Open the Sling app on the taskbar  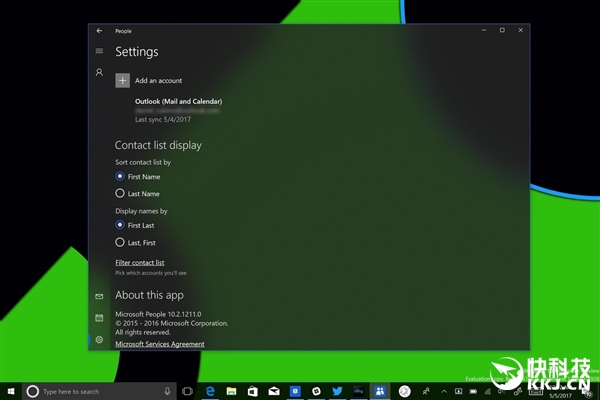(x=359, y=391)
